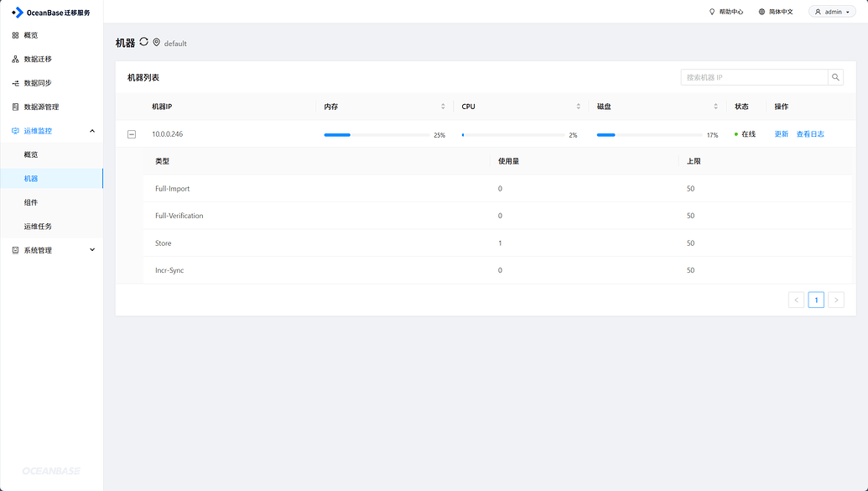Open 运维任务 submenu item
The height and width of the screenshot is (491, 868).
(x=38, y=227)
